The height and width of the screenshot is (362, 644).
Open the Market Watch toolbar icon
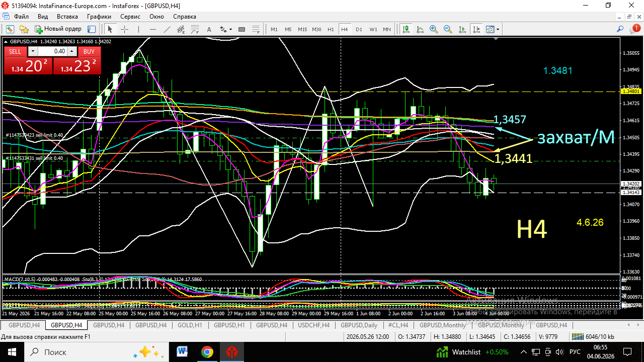click(x=10, y=29)
